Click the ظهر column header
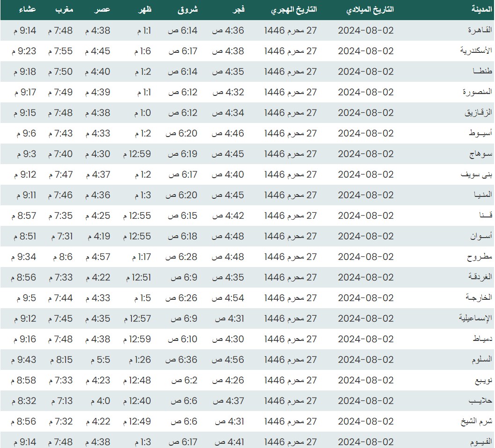Image resolution: width=495 pixels, height=448 pixels. click(143, 9)
